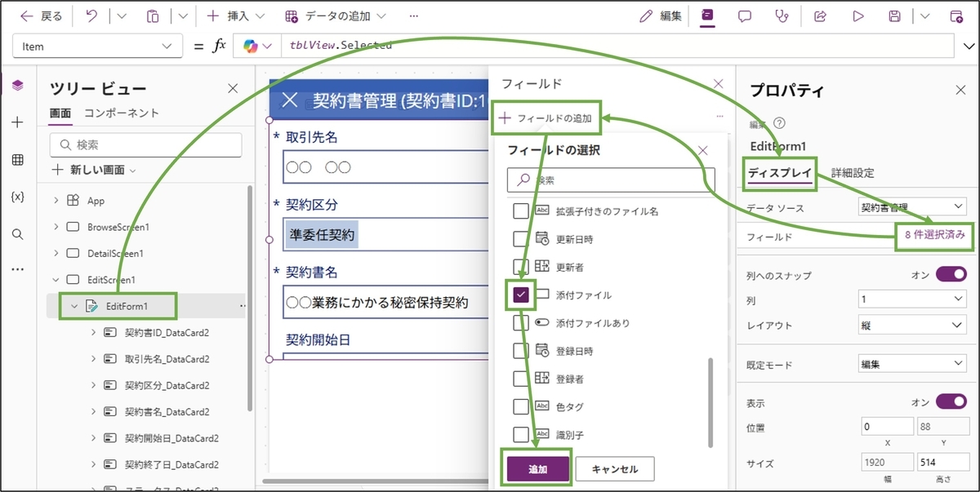Viewport: 980px width, 492px height.
Task: Click the Insert plus icon in left sidebar
Action: (x=18, y=122)
